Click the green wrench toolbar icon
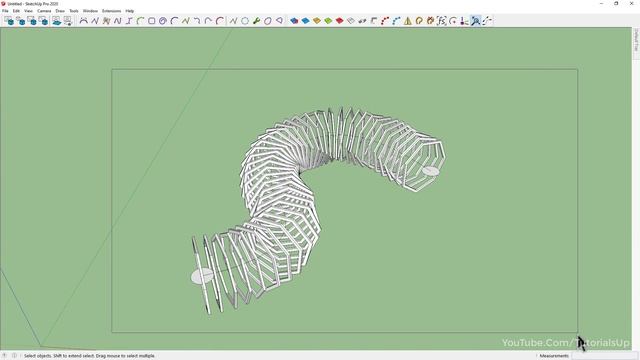 [256, 21]
